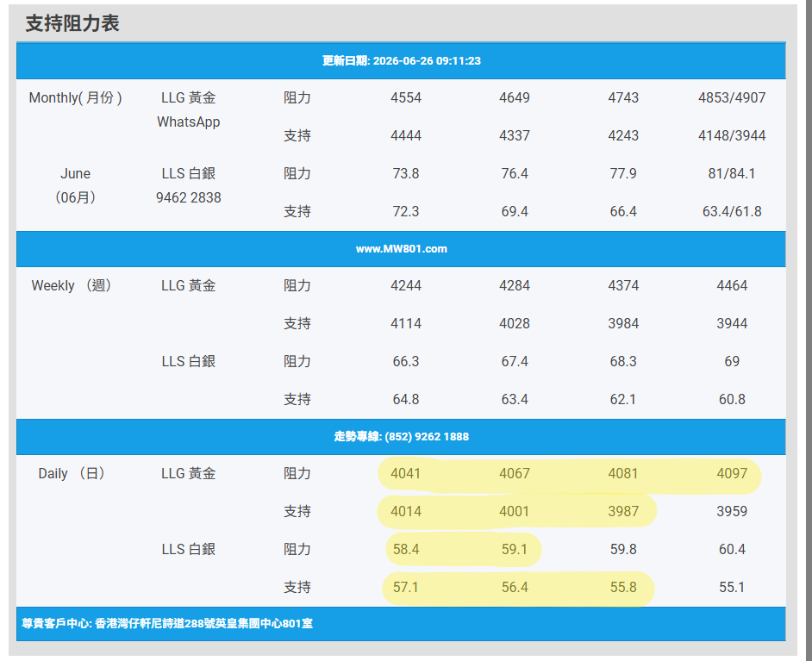Click the Monthly row label
812x661 pixels.
coord(76,98)
